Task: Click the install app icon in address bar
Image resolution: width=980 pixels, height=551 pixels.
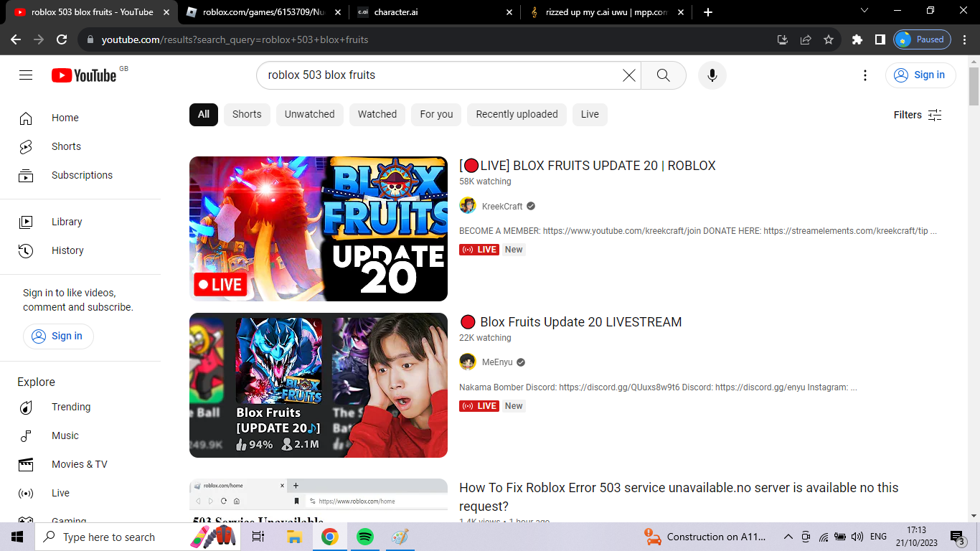Action: pyautogui.click(x=783, y=39)
